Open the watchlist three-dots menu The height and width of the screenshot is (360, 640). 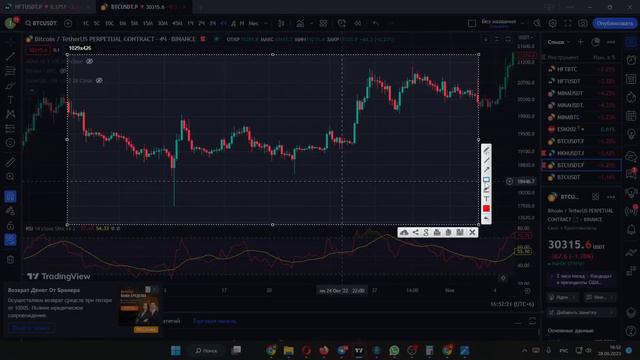[x=611, y=42]
